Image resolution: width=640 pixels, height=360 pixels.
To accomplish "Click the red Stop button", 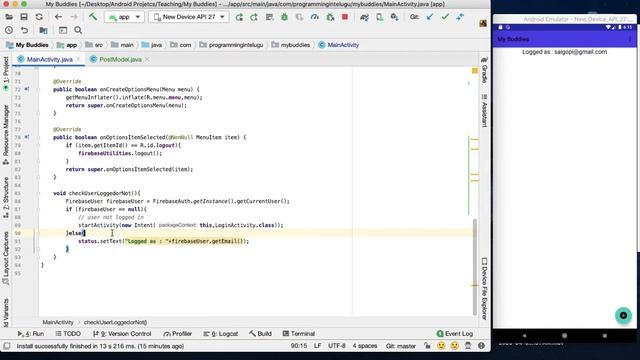I will (345, 17).
